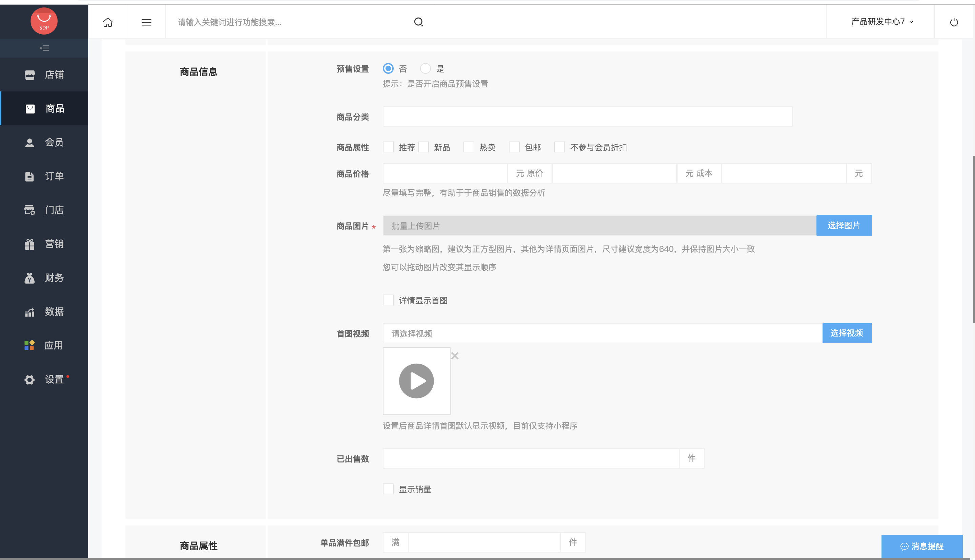Check 不参与会员折扣 checkbox

tap(559, 147)
